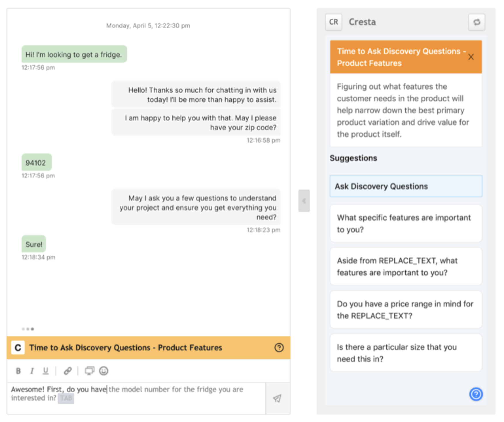This screenshot has width=504, height=422.
Task: Use suggestion 'Is there a particular size'
Action: [406, 353]
